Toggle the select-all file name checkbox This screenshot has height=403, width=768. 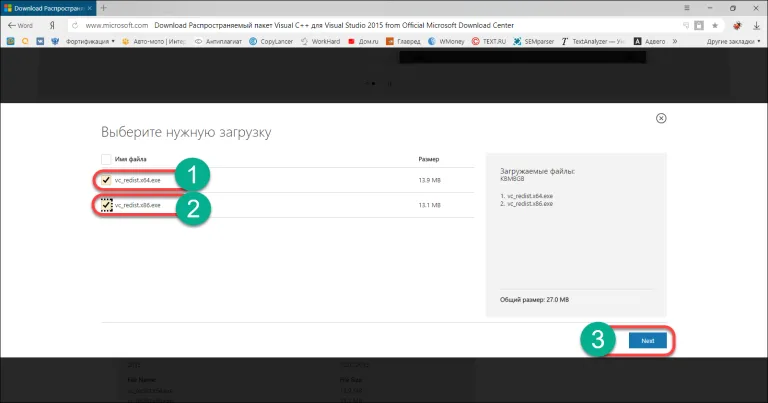[106, 159]
